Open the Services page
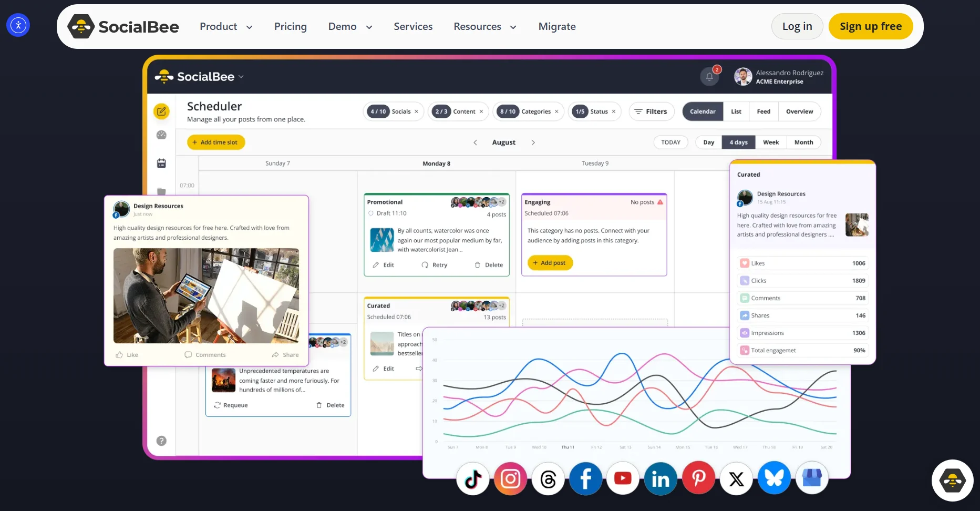This screenshot has height=511, width=980. pyautogui.click(x=413, y=26)
